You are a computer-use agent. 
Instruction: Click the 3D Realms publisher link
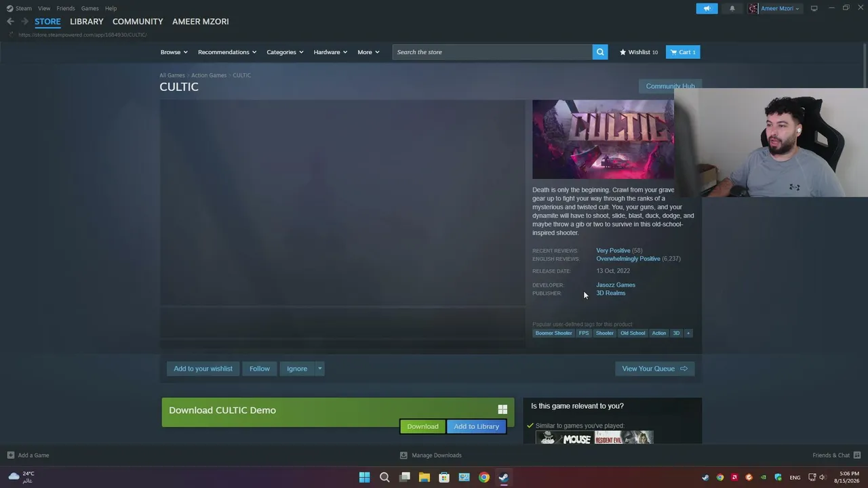611,293
